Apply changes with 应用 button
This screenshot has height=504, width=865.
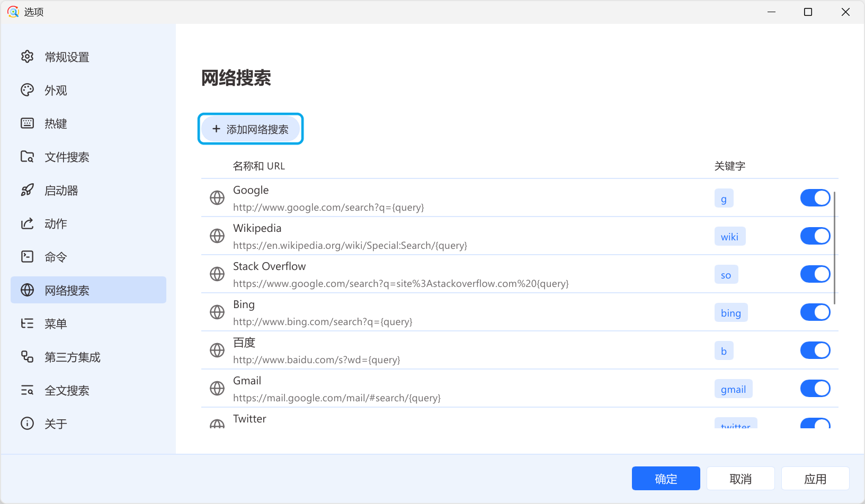point(815,479)
